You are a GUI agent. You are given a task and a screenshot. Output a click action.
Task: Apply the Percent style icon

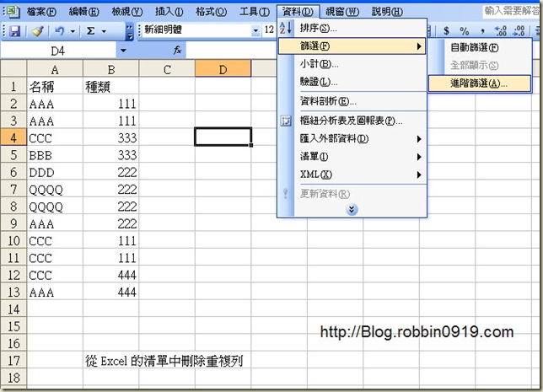(x=464, y=31)
